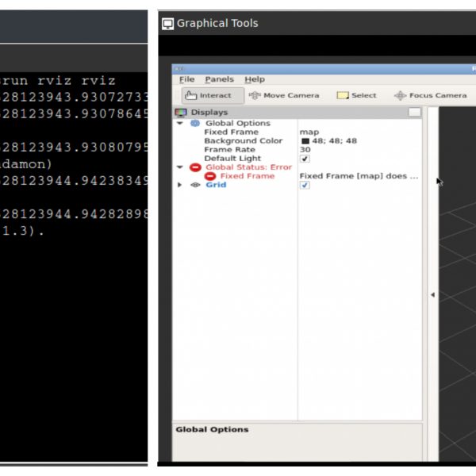Select the Global Status: Error label
476x476 pixels.
pos(248,167)
